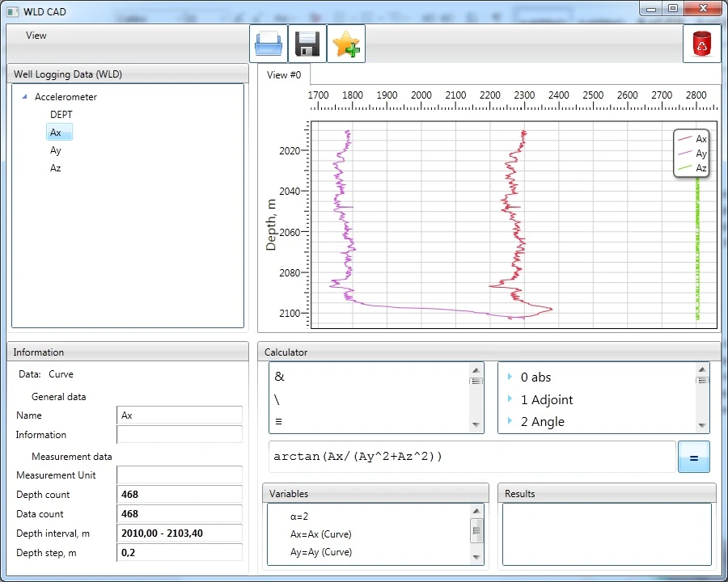Click the Ax entry in the chart legend

[692, 139]
